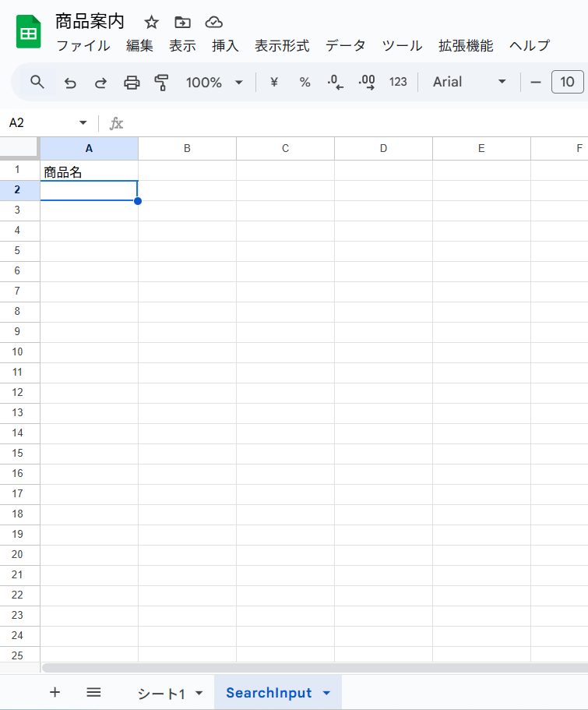
Task: Open the 表示 menu
Action: click(x=182, y=46)
